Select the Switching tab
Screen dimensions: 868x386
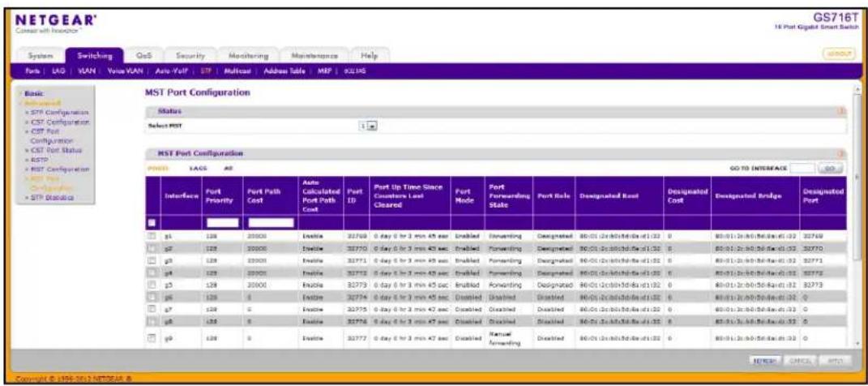95,56
